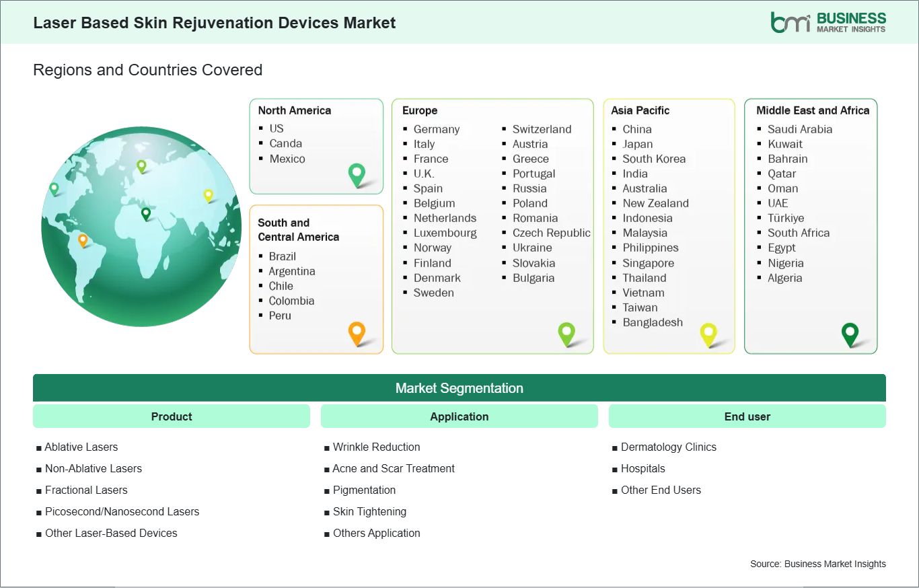919x588 pixels.
Task: Select the Application segment header
Action: coord(459,416)
